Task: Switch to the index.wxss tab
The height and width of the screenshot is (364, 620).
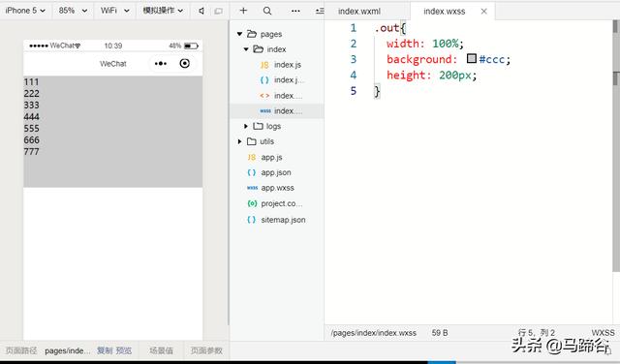Action: coord(444,12)
